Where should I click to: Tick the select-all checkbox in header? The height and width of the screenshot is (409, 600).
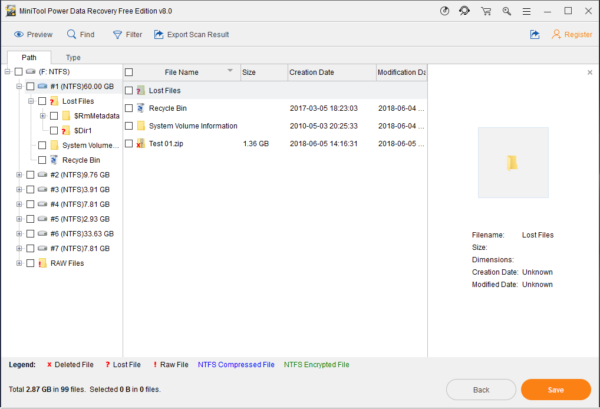coord(129,72)
